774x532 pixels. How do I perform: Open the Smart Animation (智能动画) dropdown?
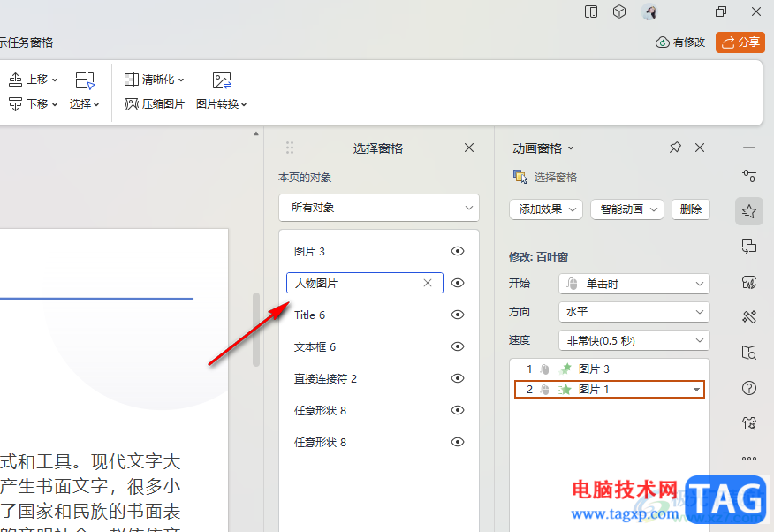[627, 209]
